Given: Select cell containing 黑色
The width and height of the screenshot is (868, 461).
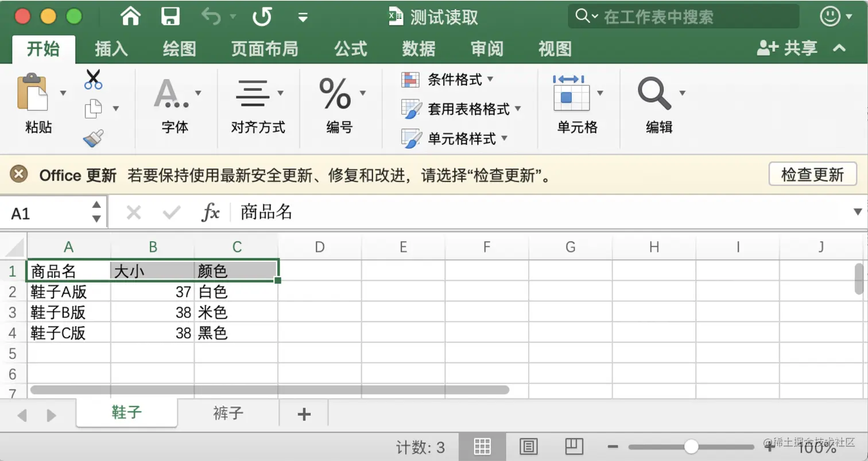Looking at the screenshot, I should coord(237,333).
